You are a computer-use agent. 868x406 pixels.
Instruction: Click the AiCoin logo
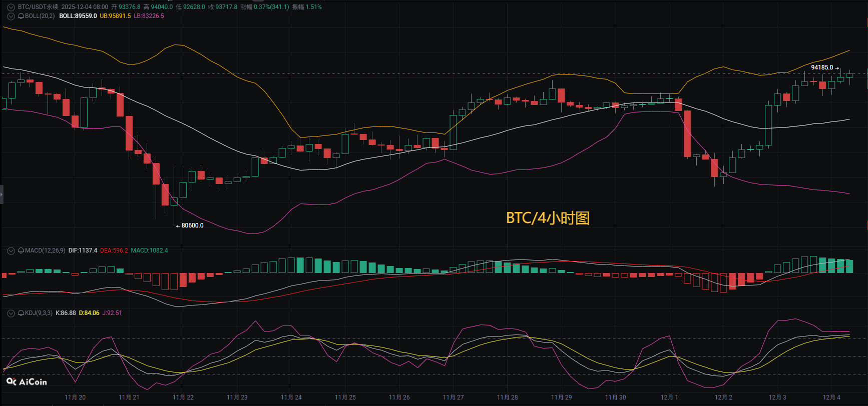click(27, 382)
